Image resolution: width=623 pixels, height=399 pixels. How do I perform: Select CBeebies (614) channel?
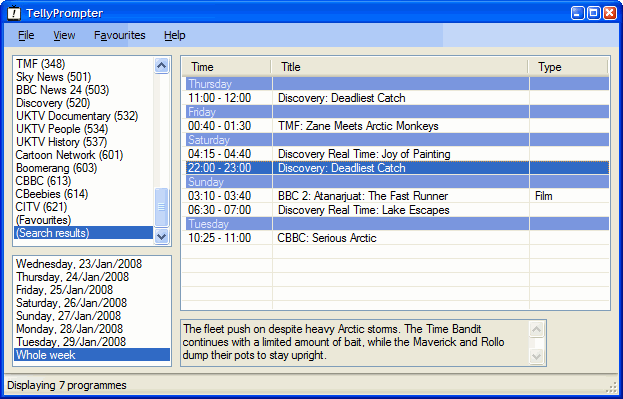83,194
